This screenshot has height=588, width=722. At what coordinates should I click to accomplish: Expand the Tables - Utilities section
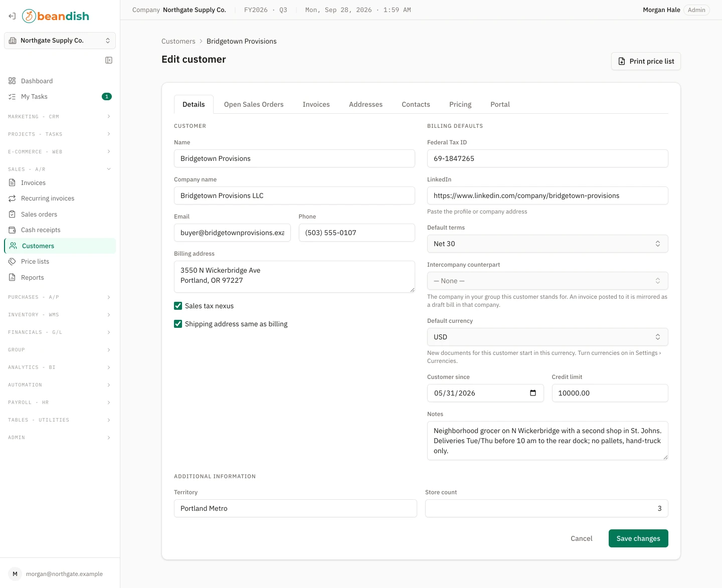pos(60,420)
